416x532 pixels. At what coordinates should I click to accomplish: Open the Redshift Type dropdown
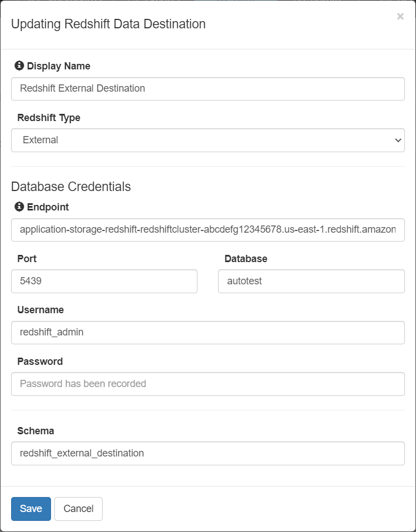point(208,140)
